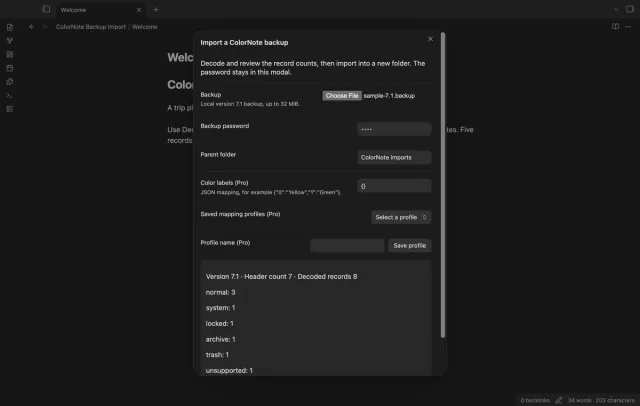Click the 'Saved mapping profiles (Pro)' label
640x406 pixels.
coord(240,214)
